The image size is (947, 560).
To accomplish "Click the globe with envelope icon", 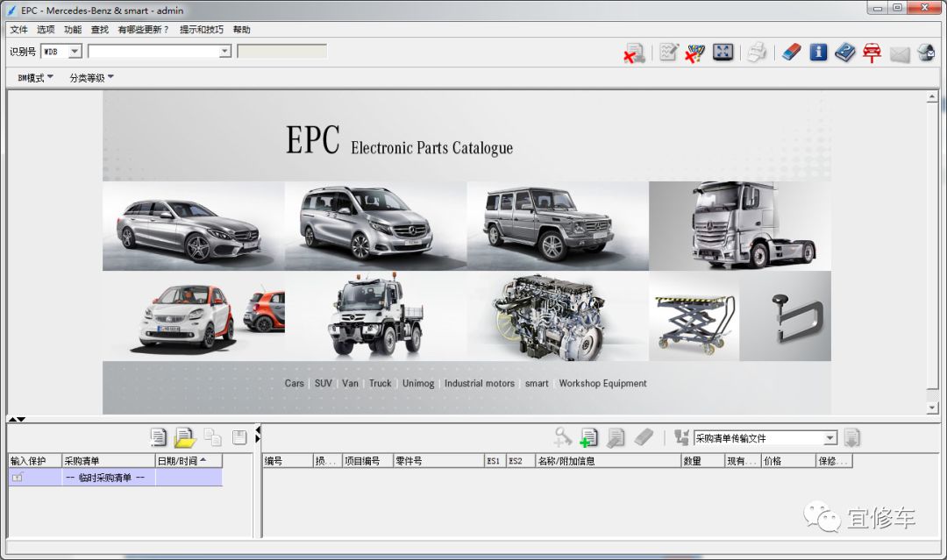I will pyautogui.click(x=926, y=53).
